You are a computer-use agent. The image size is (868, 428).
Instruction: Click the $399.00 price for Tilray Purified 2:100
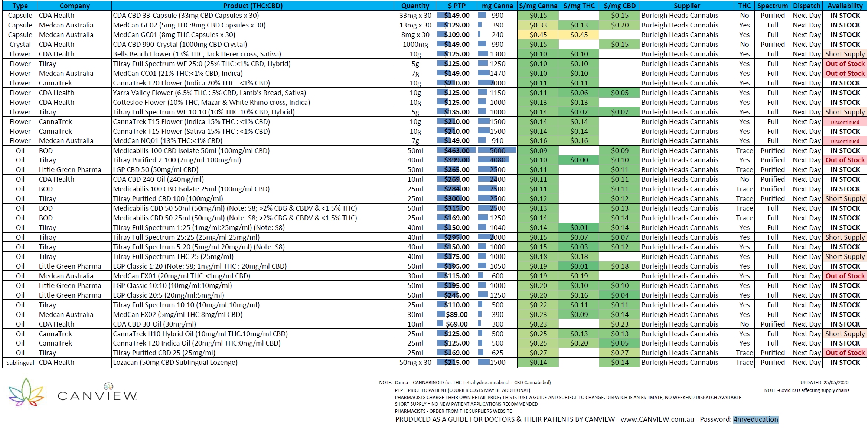pos(457,160)
